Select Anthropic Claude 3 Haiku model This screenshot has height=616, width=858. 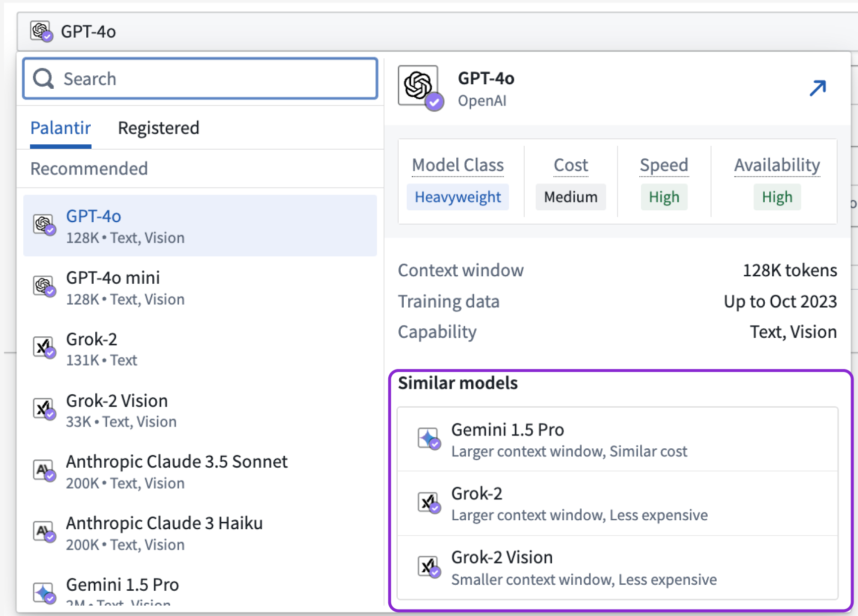pos(200,533)
